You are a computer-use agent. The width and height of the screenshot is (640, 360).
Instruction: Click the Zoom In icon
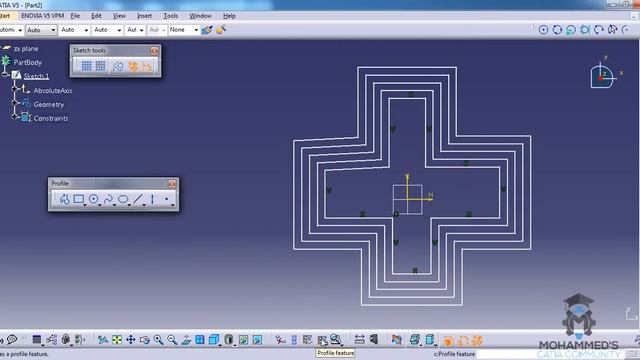[x=158, y=340]
